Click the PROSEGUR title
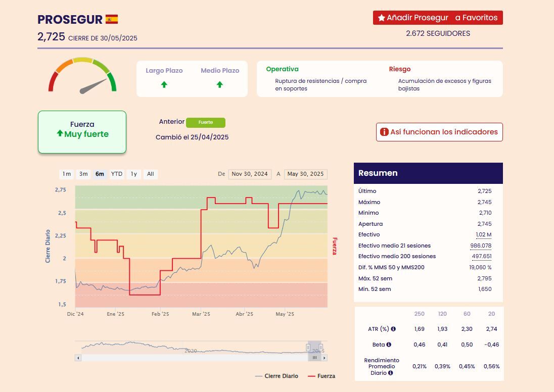The image size is (554, 392). click(x=70, y=19)
